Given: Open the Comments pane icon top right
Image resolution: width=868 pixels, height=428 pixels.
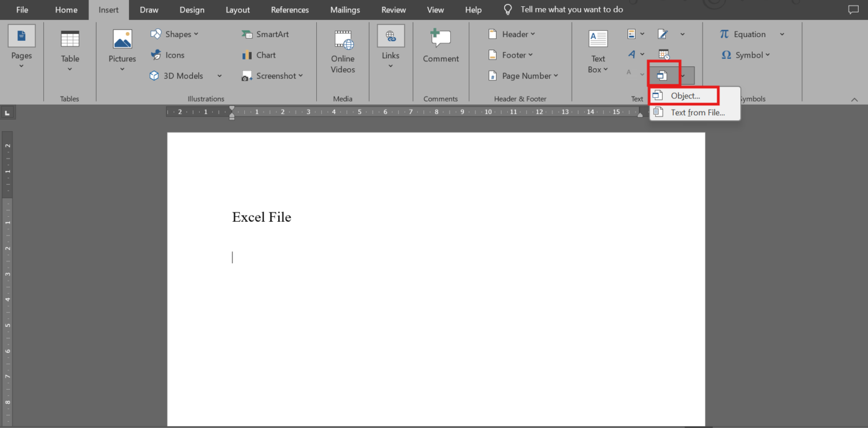Looking at the screenshot, I should pyautogui.click(x=853, y=10).
